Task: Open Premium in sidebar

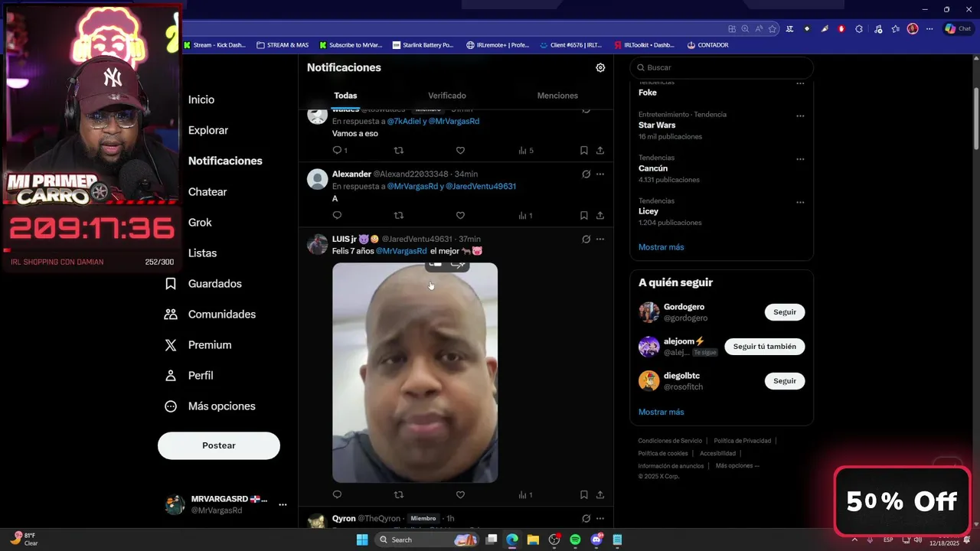Action: pos(198,345)
